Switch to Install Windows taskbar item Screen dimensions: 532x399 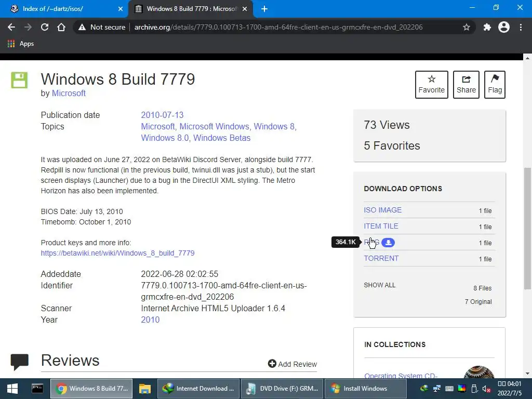pyautogui.click(x=365, y=389)
